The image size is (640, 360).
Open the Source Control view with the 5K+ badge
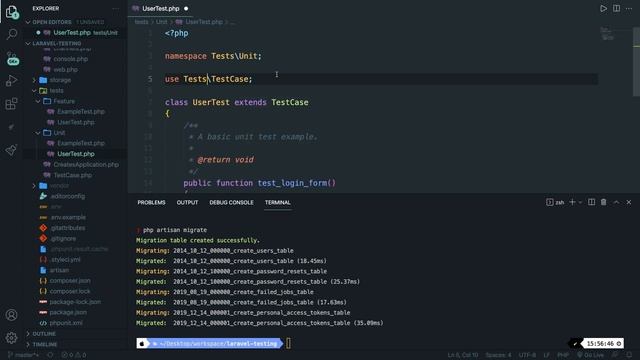pyautogui.click(x=12, y=58)
